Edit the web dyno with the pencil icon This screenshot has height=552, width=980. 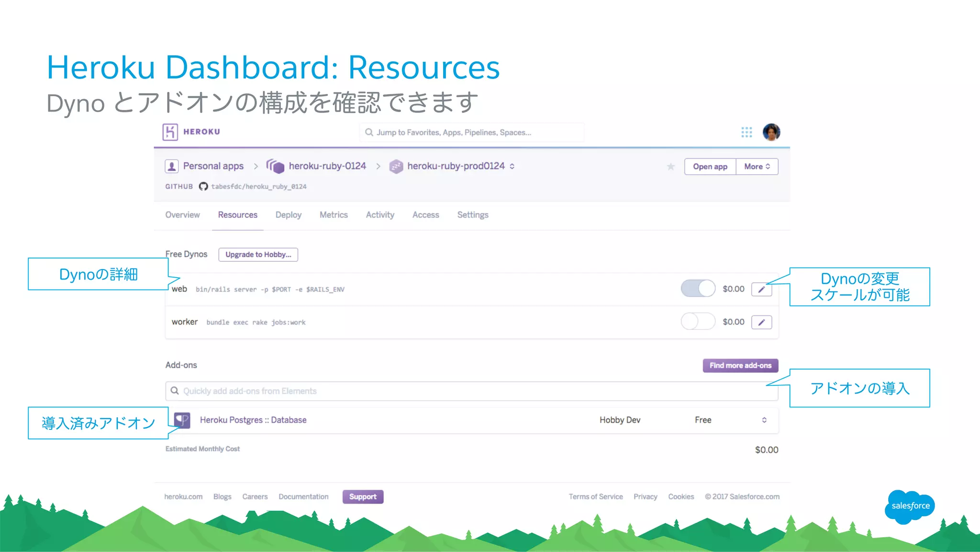tap(761, 289)
